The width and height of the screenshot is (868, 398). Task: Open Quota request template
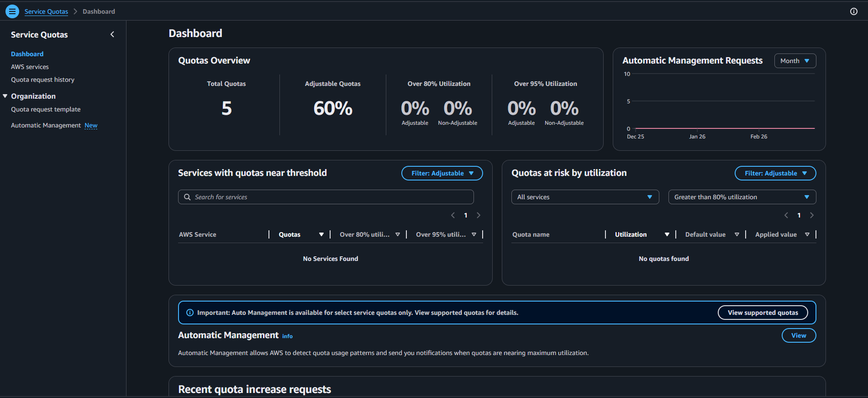click(x=46, y=109)
